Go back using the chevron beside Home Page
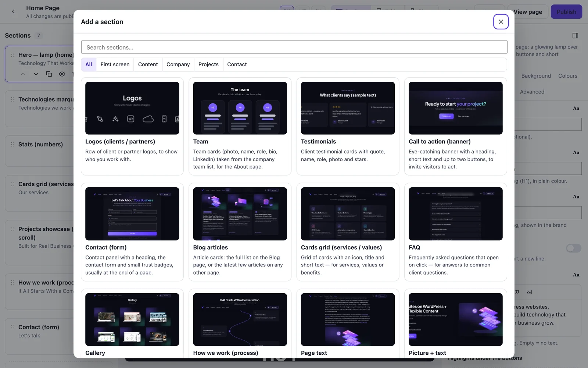The width and height of the screenshot is (588, 368). click(x=13, y=11)
